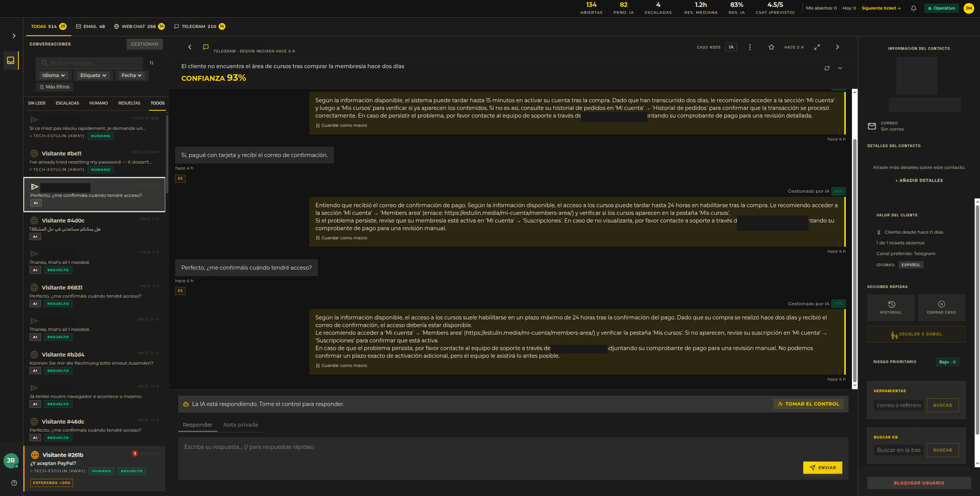Open the three-dot case options menu

tap(750, 47)
